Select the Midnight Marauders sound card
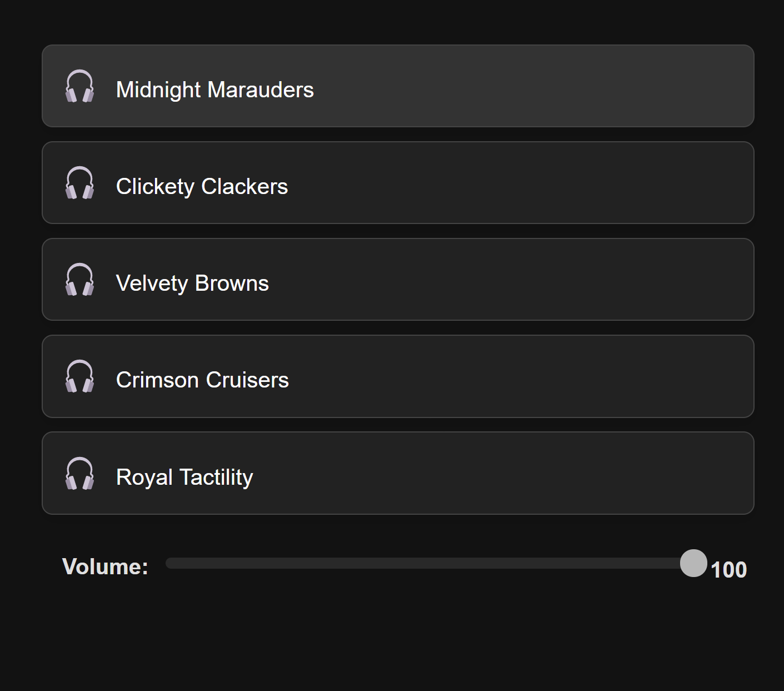 tap(500, 86)
